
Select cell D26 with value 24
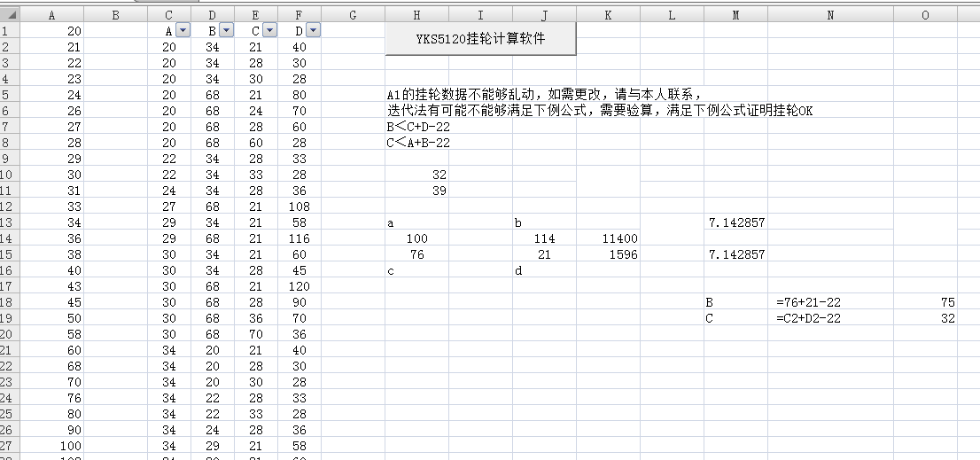pos(213,430)
